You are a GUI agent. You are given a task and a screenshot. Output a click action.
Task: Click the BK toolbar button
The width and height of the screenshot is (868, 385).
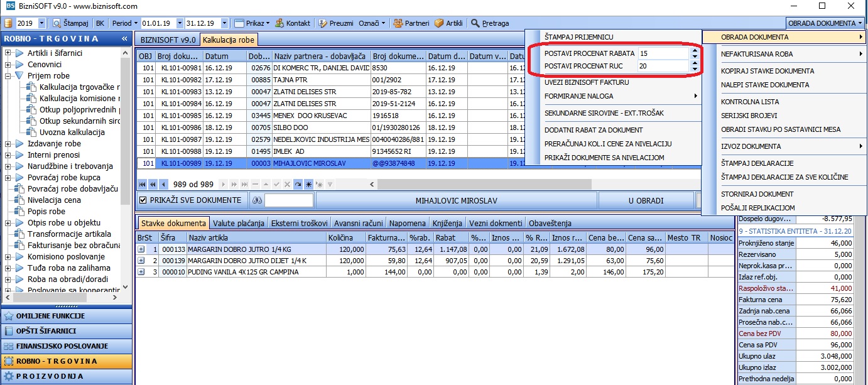click(100, 23)
